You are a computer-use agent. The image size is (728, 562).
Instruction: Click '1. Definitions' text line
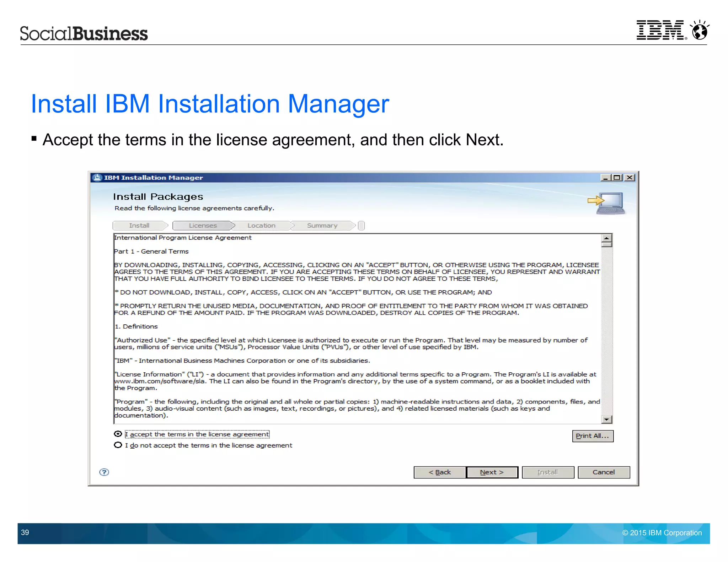[x=136, y=326]
